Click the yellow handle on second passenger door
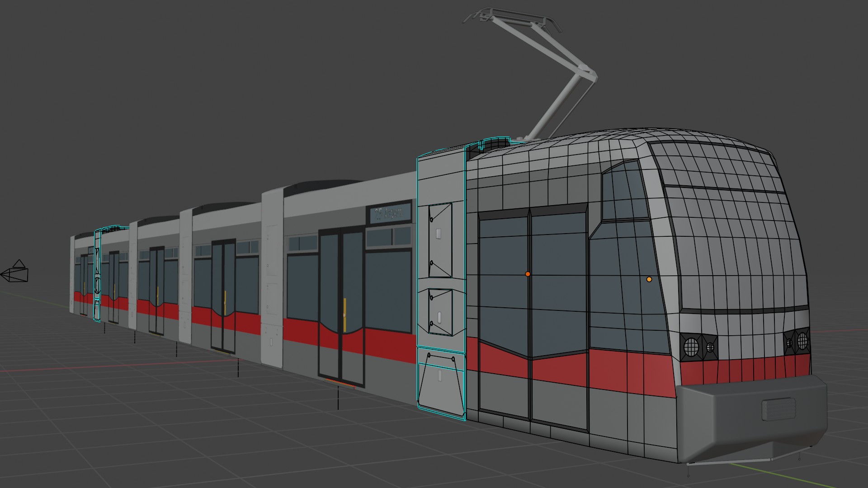 tap(225, 302)
